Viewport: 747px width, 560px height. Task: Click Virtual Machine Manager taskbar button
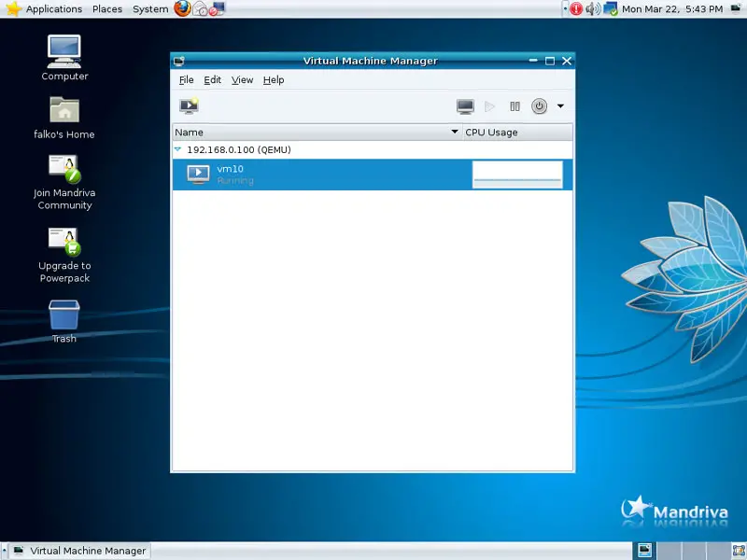(79, 551)
